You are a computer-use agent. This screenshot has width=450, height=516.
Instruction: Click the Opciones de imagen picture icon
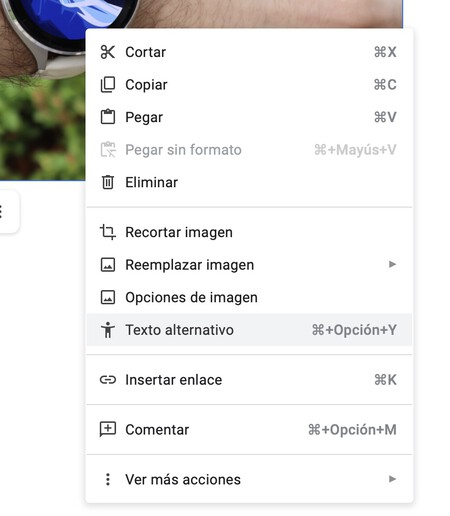pyautogui.click(x=108, y=297)
